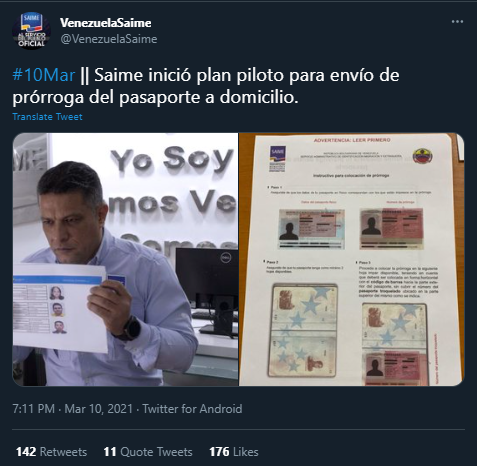
Task: Click the Saime logo in instruction sheet photo
Action: tap(277, 159)
